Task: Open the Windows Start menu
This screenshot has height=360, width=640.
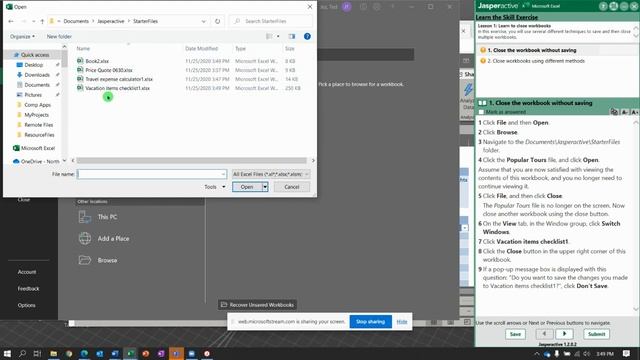Action: (7, 353)
